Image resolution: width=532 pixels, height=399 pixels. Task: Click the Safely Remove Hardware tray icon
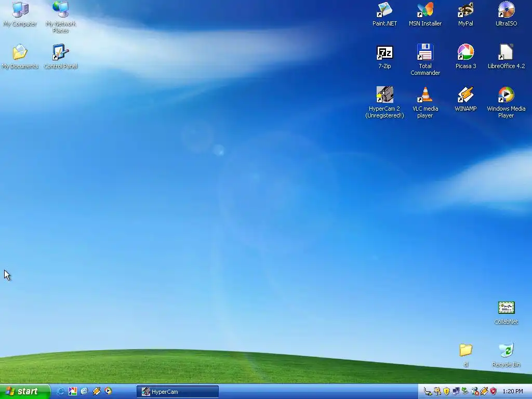click(x=428, y=391)
